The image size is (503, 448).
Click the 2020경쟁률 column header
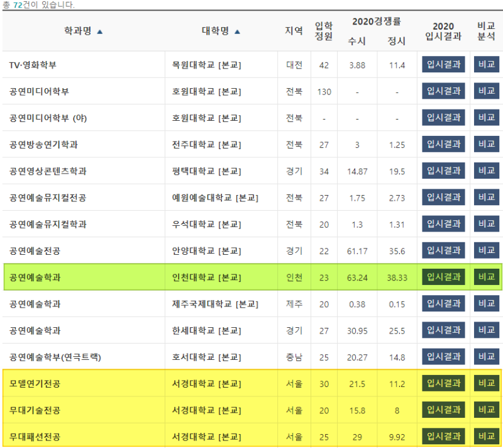[x=377, y=21]
